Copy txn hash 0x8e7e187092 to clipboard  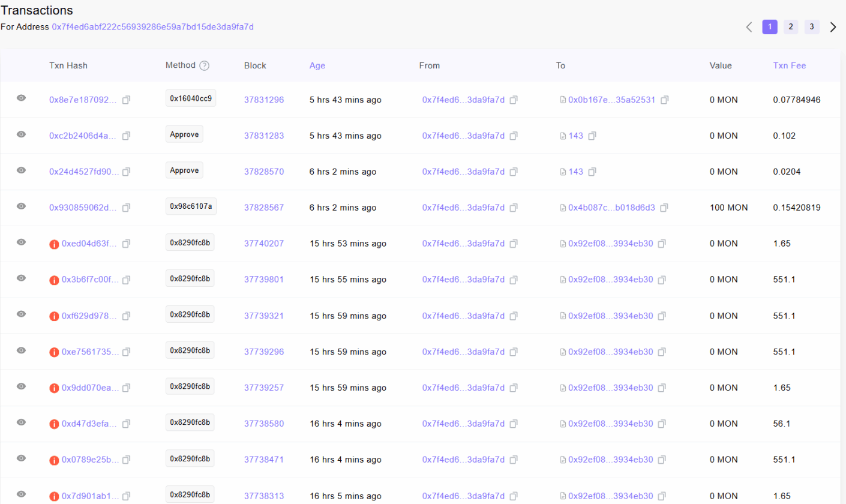126,100
